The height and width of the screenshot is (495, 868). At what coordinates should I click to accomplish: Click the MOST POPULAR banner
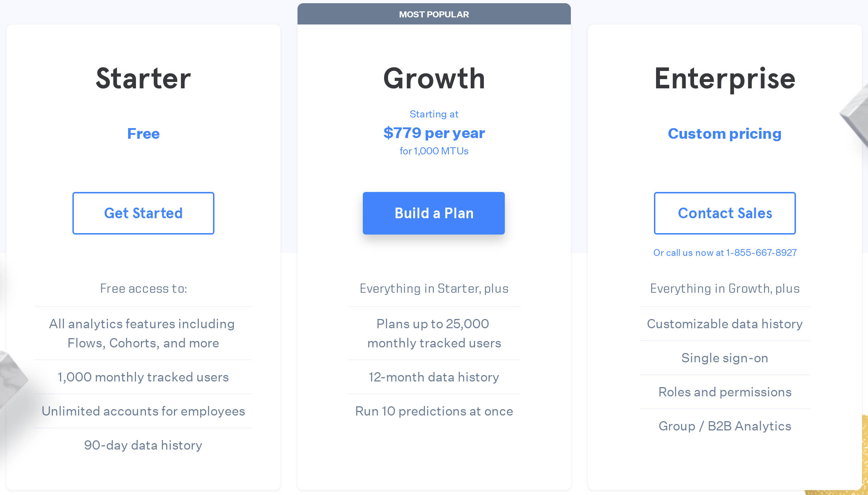pyautogui.click(x=434, y=14)
